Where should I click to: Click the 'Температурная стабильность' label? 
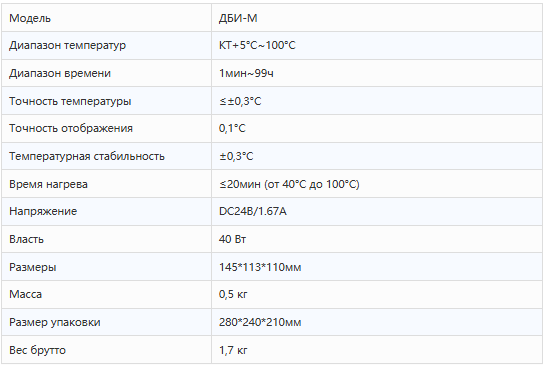coord(87,156)
